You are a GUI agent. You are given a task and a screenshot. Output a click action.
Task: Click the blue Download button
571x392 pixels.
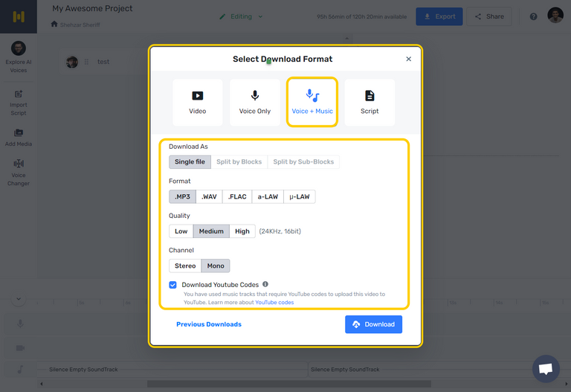(x=374, y=324)
